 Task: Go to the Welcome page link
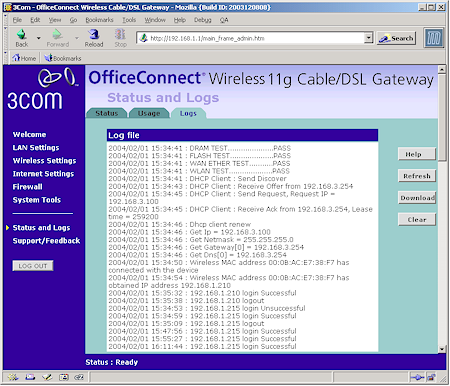coord(29,135)
